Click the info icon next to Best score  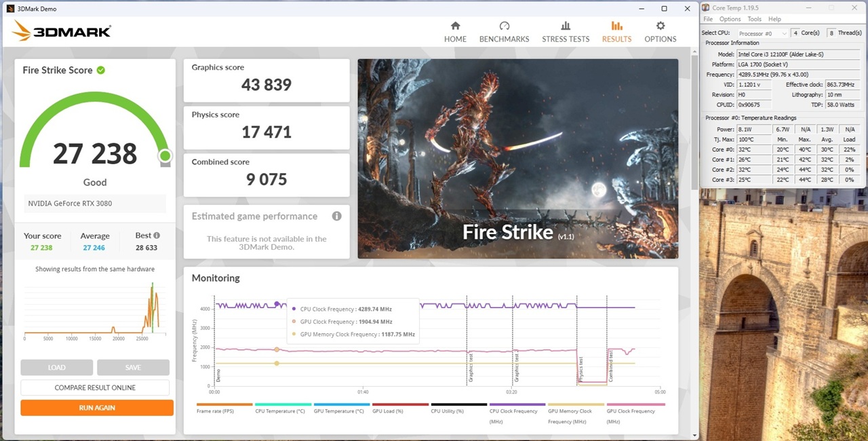tap(157, 235)
